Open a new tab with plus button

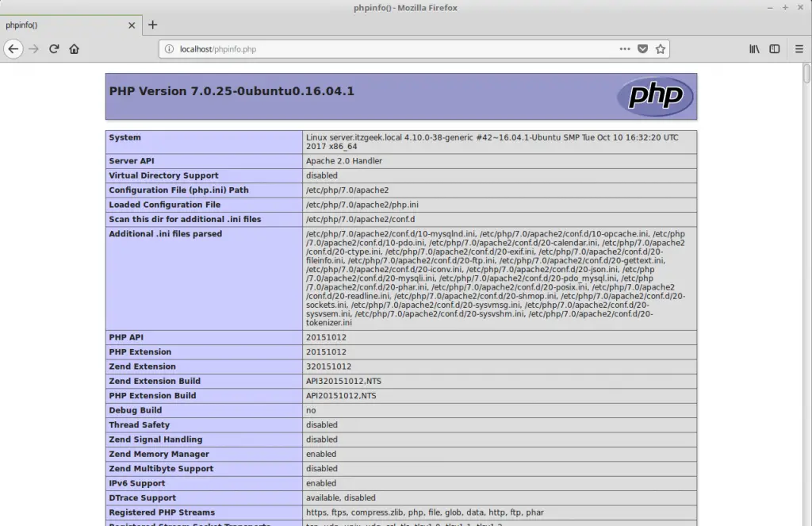coord(153,25)
